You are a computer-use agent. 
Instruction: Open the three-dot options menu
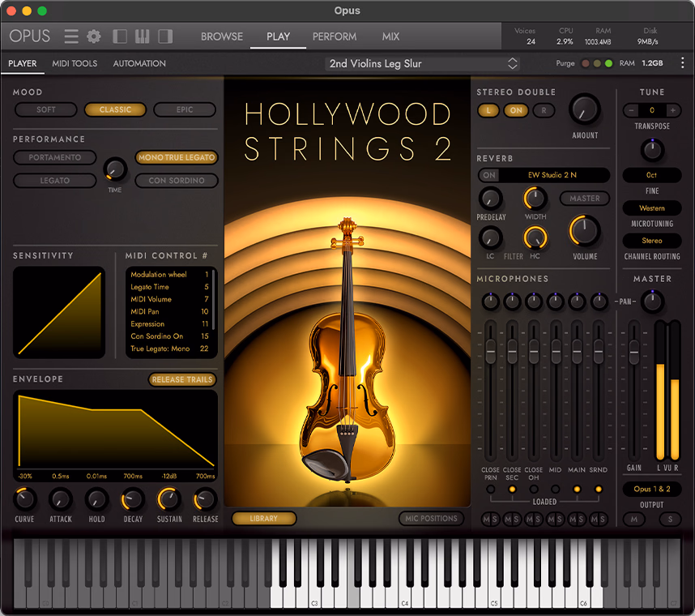[682, 63]
